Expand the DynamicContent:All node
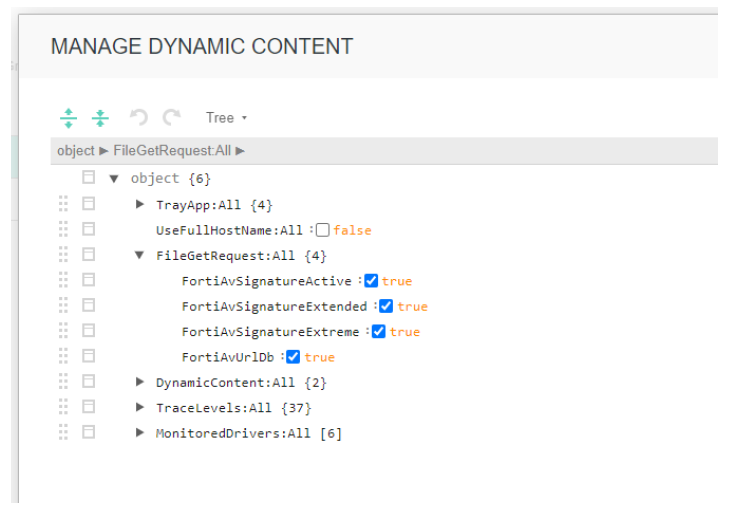The width and height of the screenshot is (730, 529). [x=140, y=382]
